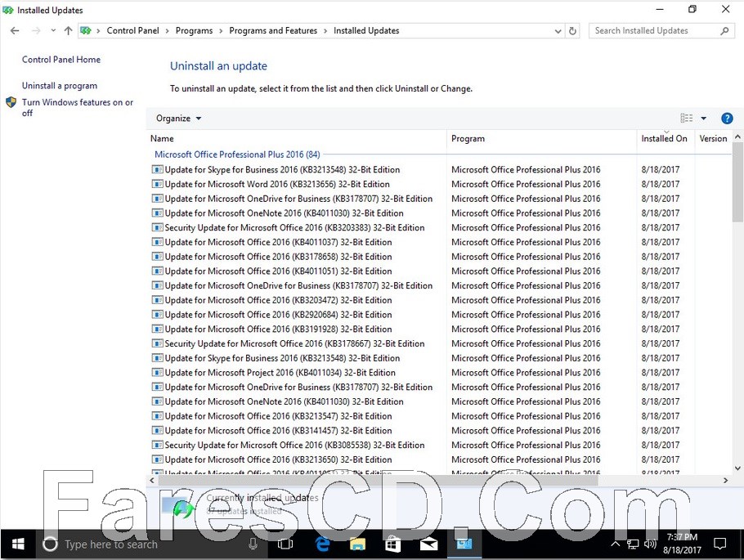Go up one level with up arrow
This screenshot has width=744, height=560.
(x=69, y=31)
